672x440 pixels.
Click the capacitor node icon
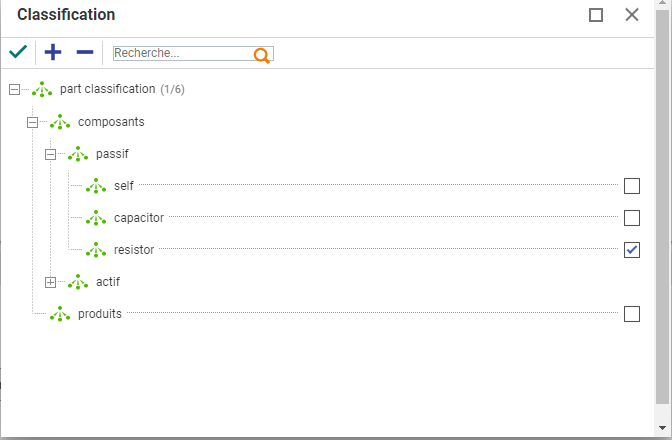96,218
